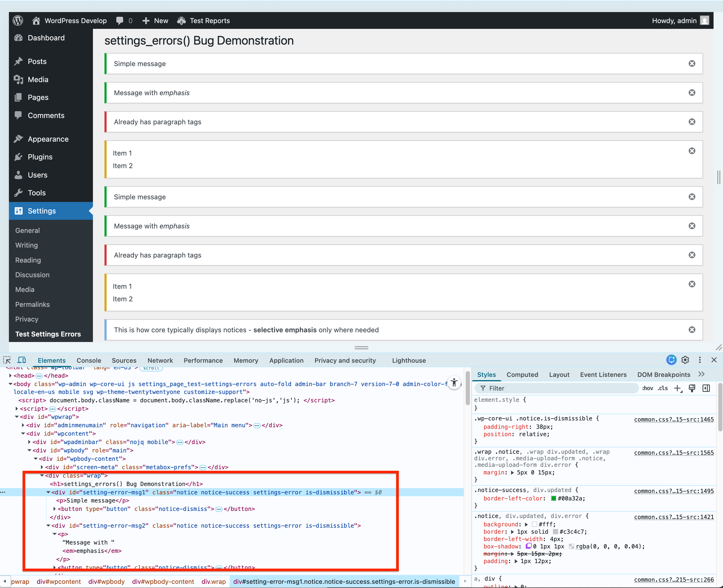
Task: Dismiss the first Simple message notice
Action: tap(692, 64)
